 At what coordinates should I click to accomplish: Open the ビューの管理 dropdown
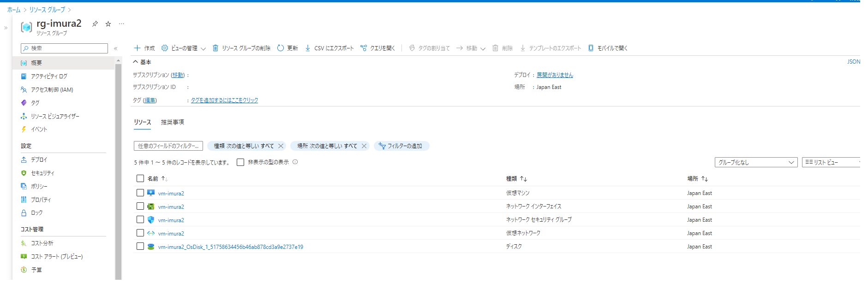[184, 48]
